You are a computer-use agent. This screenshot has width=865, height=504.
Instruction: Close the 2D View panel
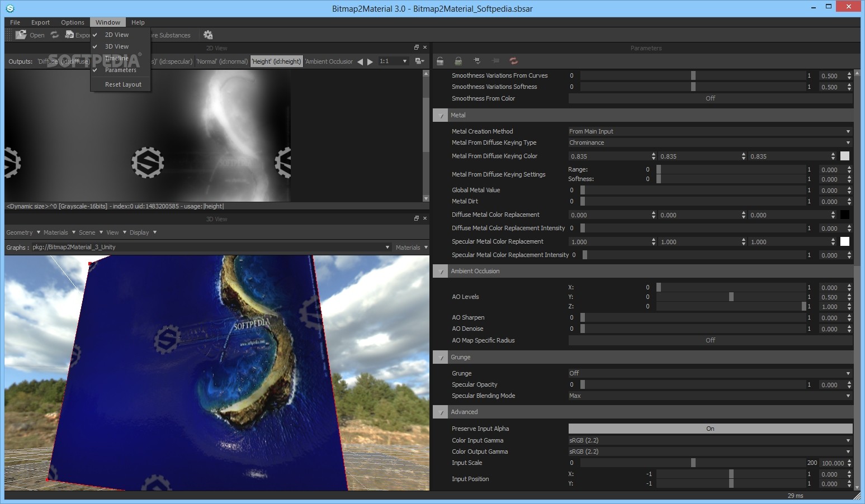[425, 47]
